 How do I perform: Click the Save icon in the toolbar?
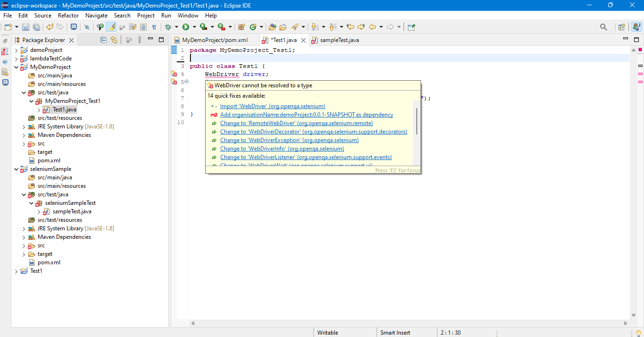pos(25,27)
